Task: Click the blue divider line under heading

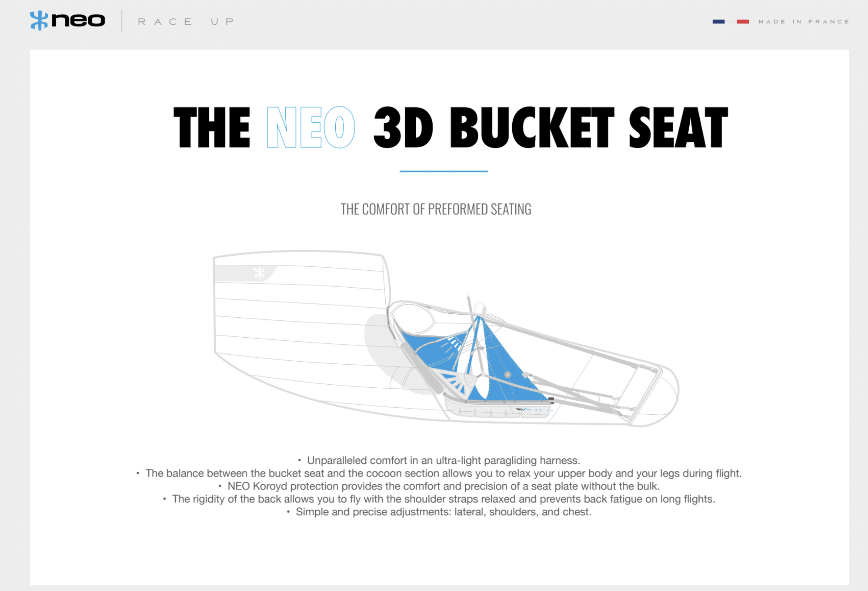Action: point(443,171)
